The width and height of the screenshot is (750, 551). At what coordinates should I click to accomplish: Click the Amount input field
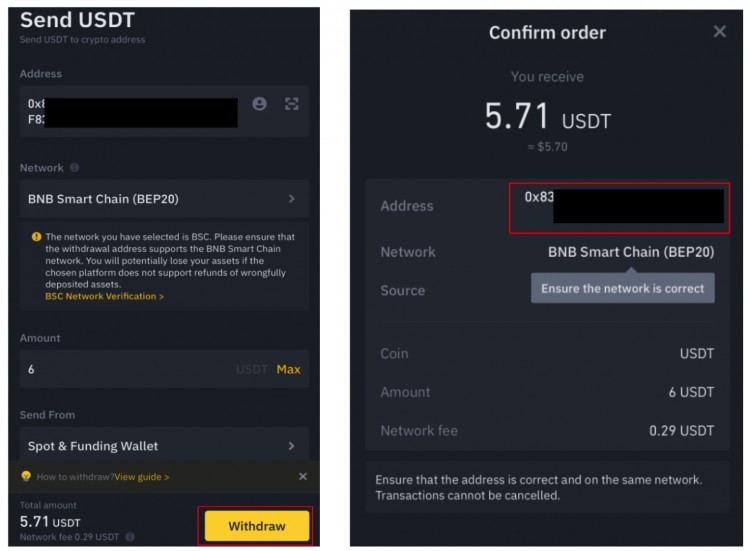[x=164, y=369]
